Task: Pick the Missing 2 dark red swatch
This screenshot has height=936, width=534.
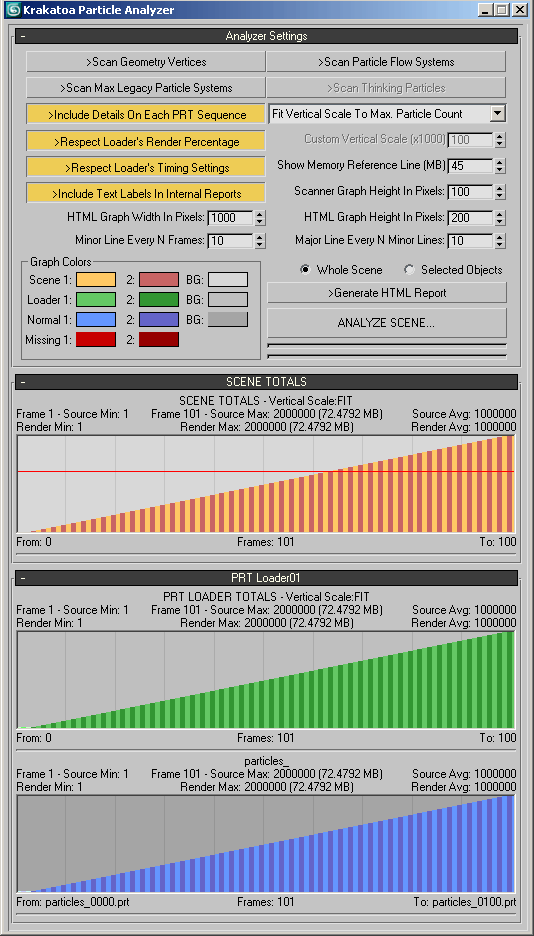Action: [x=159, y=340]
